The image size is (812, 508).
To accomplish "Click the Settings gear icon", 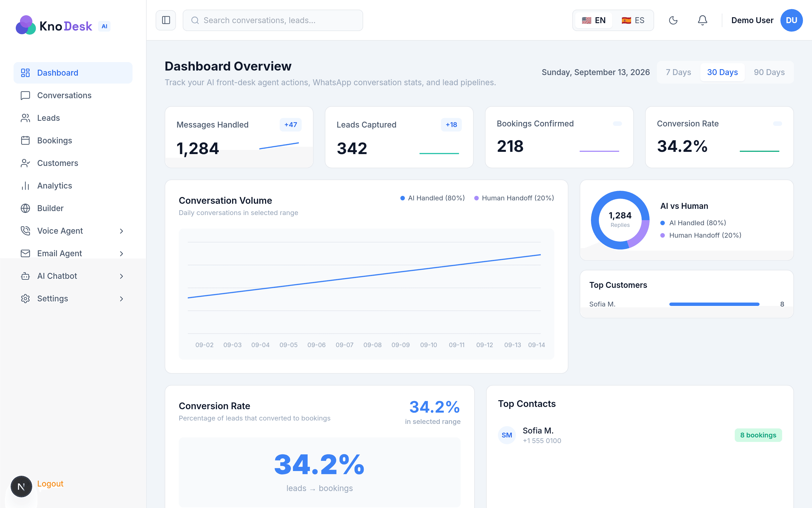I will tap(25, 298).
